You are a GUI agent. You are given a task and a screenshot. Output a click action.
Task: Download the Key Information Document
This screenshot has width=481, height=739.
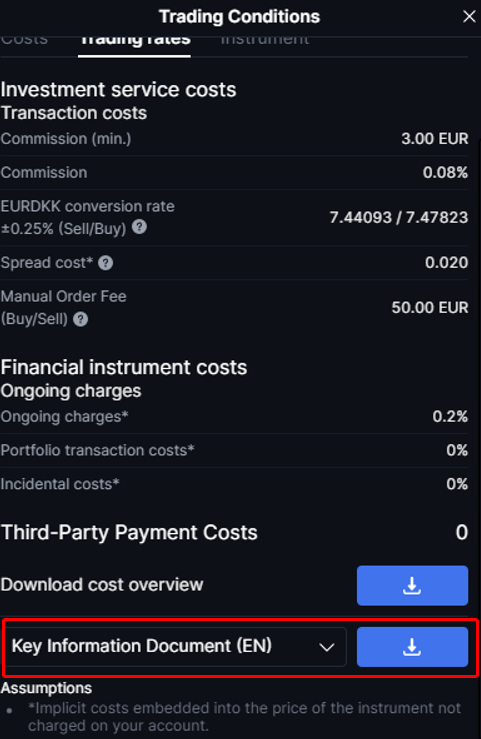[412, 647]
